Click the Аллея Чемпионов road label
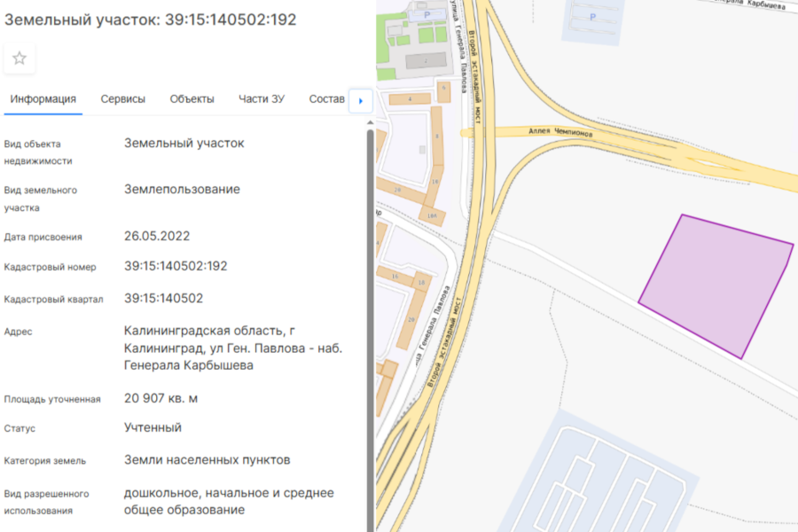Viewport: 798px width, 532px height. click(x=559, y=132)
